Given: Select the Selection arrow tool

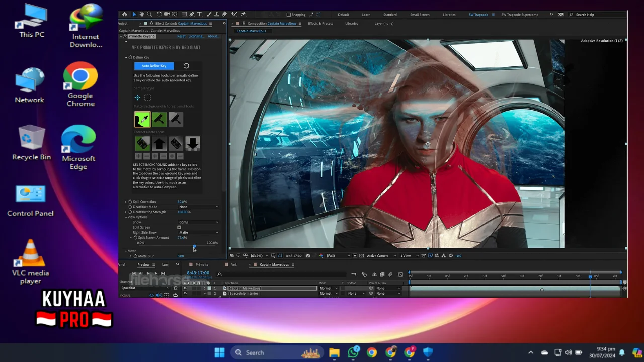Looking at the screenshot, I should coord(134,14).
